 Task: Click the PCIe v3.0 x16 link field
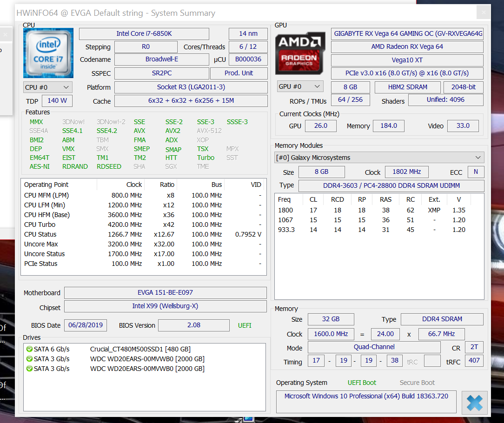tap(407, 73)
